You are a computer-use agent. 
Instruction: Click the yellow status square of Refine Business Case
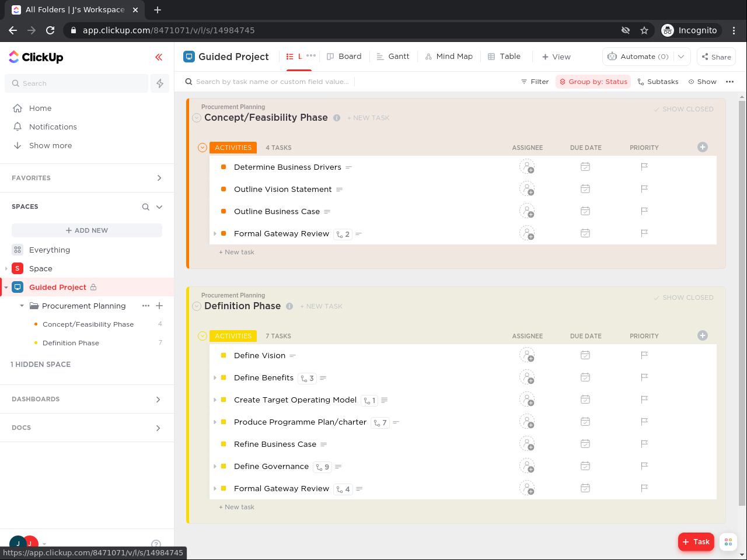coord(224,444)
